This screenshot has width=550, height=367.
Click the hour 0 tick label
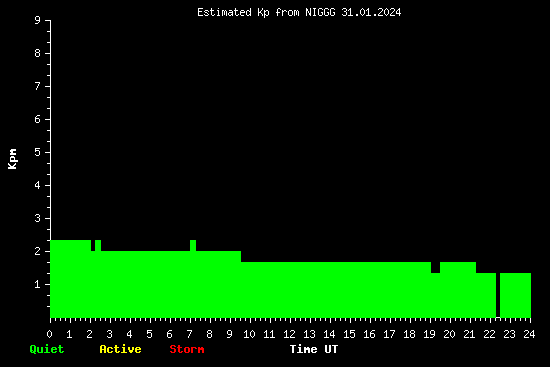click(x=49, y=334)
